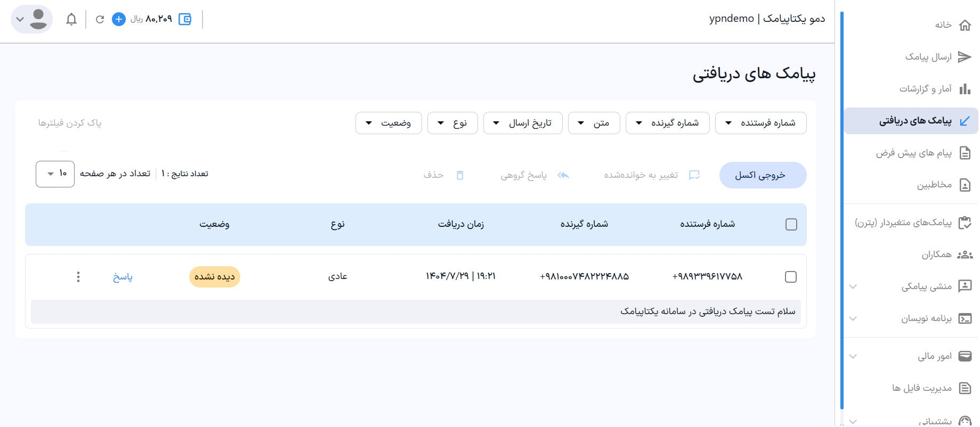980x427 pixels.
Task: Click the refresh balance icon
Action: pos(100,20)
